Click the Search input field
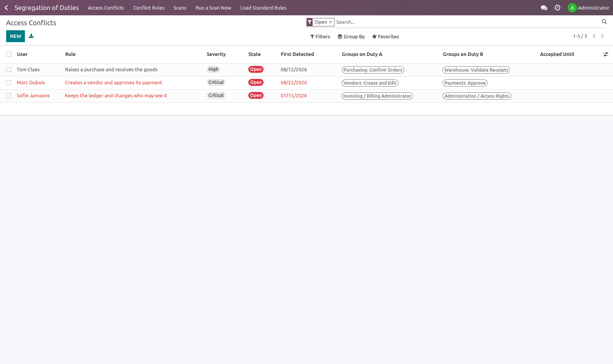The image size is (613, 364). click(x=467, y=22)
